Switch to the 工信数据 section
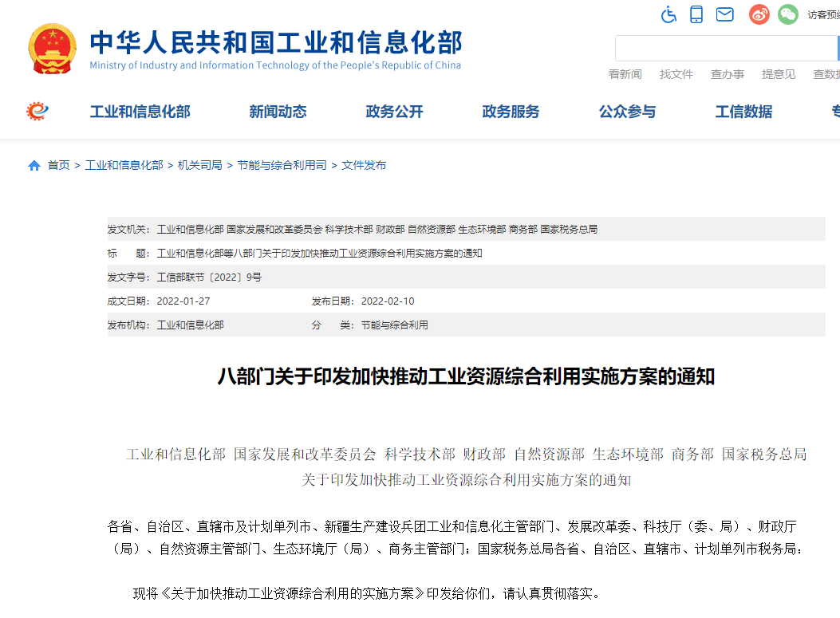Viewport: 840px width, 618px height. [743, 112]
